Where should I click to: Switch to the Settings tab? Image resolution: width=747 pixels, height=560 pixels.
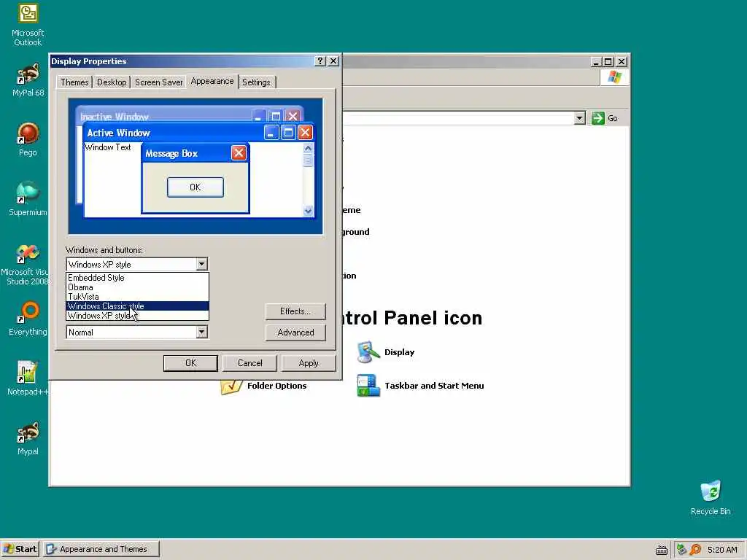[256, 82]
